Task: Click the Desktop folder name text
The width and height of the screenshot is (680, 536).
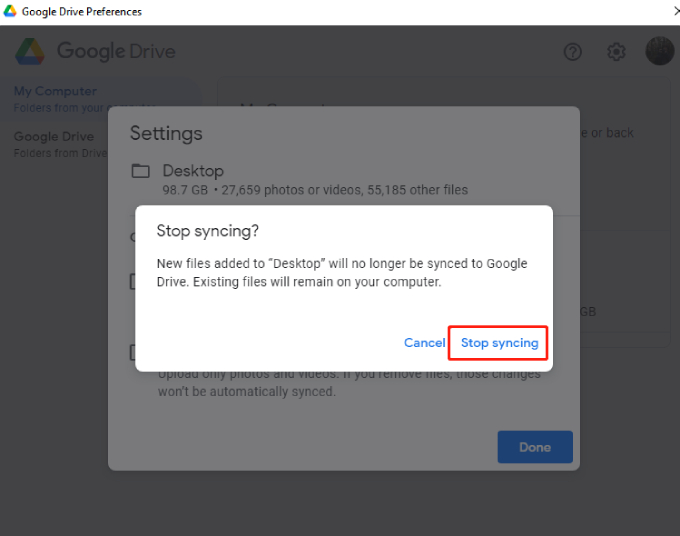Action: [193, 171]
